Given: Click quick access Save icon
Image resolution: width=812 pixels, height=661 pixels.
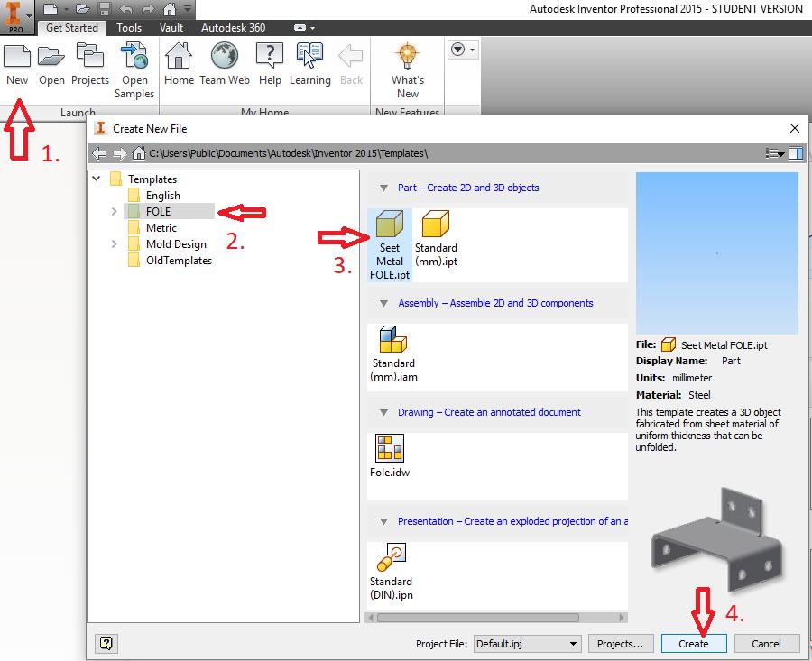Looking at the screenshot, I should [105, 9].
